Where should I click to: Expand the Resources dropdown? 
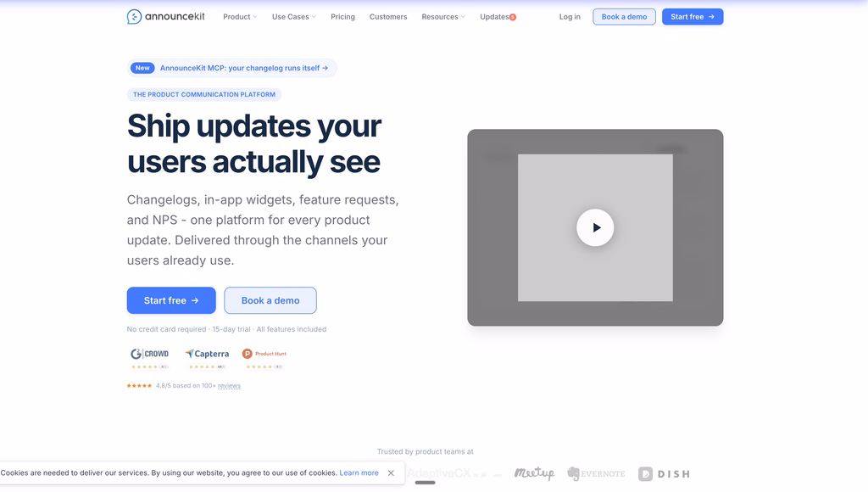[442, 17]
